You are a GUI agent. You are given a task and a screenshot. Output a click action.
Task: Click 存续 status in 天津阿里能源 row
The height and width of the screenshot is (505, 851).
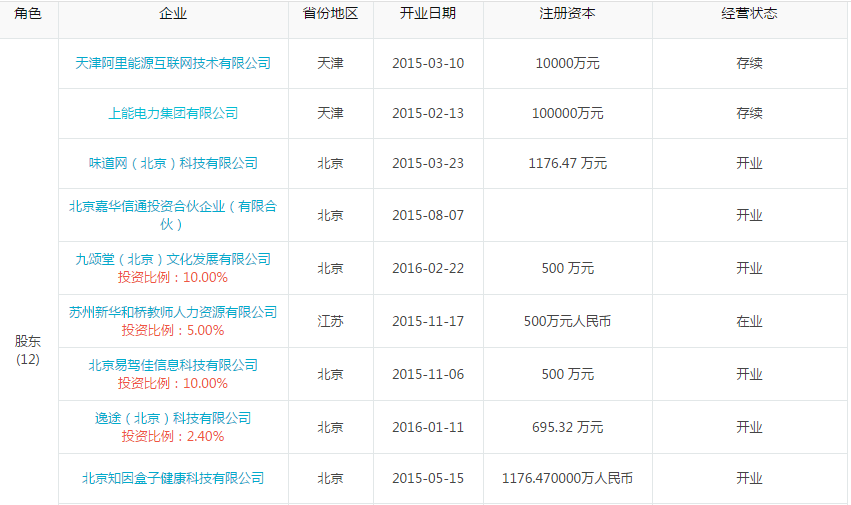pyautogui.click(x=750, y=63)
